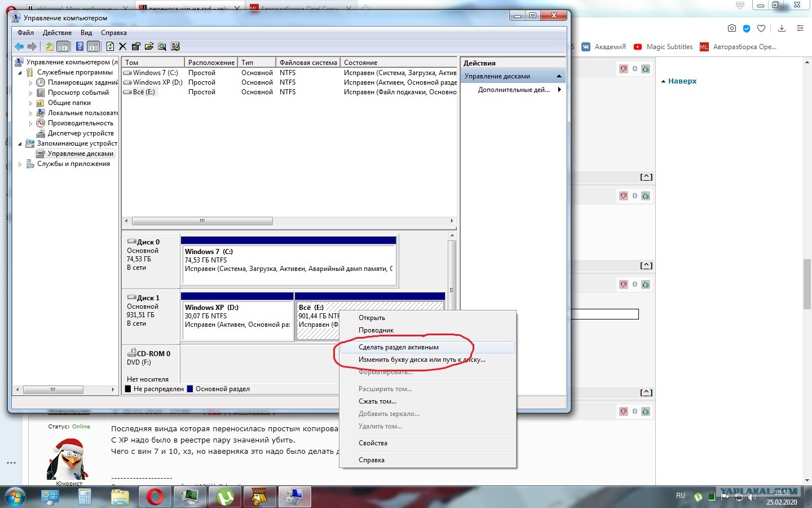Open the Действие menu in menu bar
Screen dimensions: 812x508
57,33
